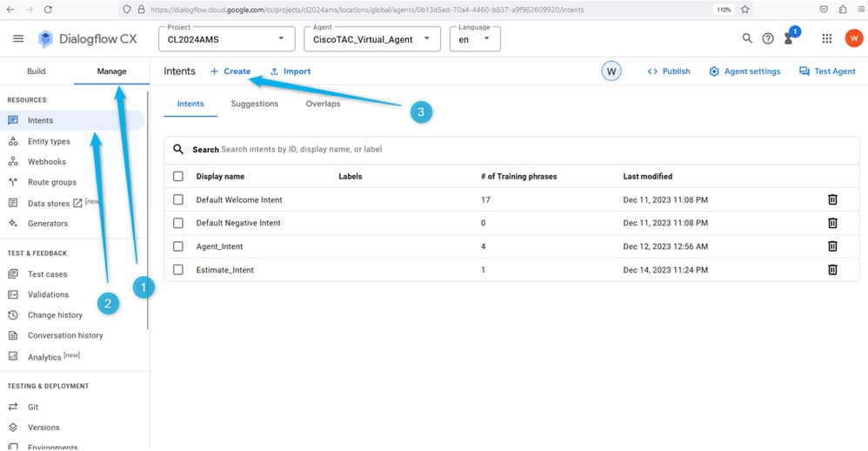The width and height of the screenshot is (868, 451).
Task: Delete the Estimate_Intent row
Action: point(832,270)
